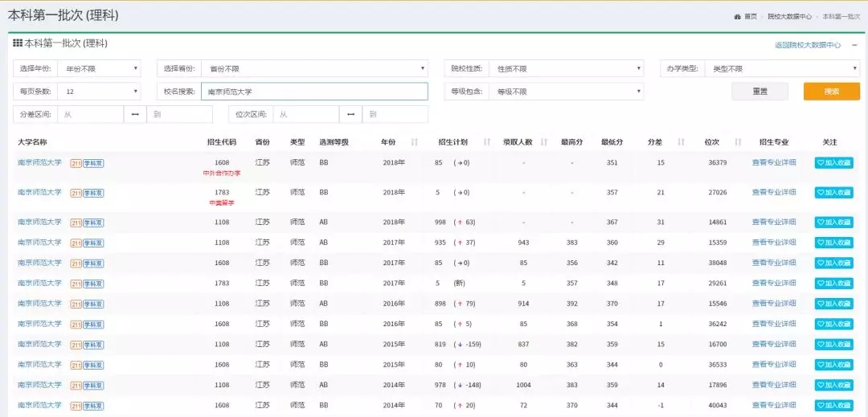Click the 最高分 value 392

pos(572,304)
